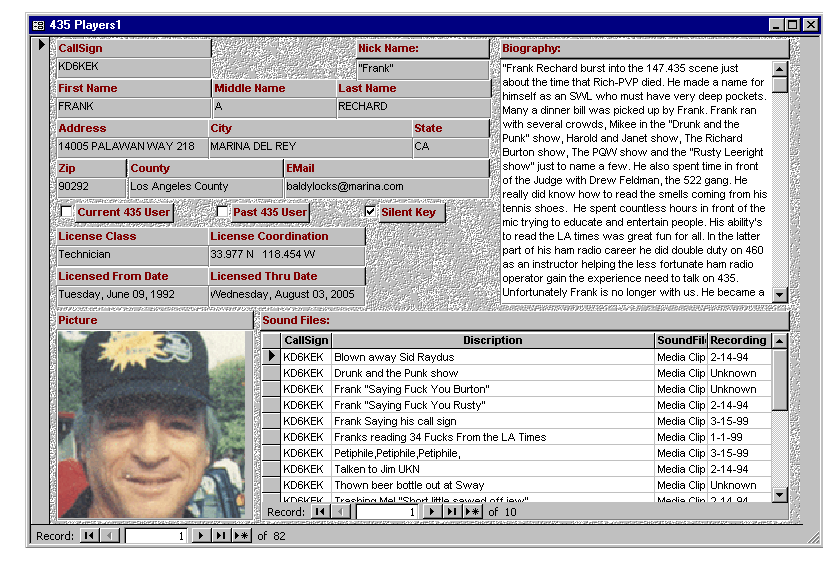Click the Nick Name field "Frank"
Image resolution: width=823 pixels, height=562 pixels.
423,69
